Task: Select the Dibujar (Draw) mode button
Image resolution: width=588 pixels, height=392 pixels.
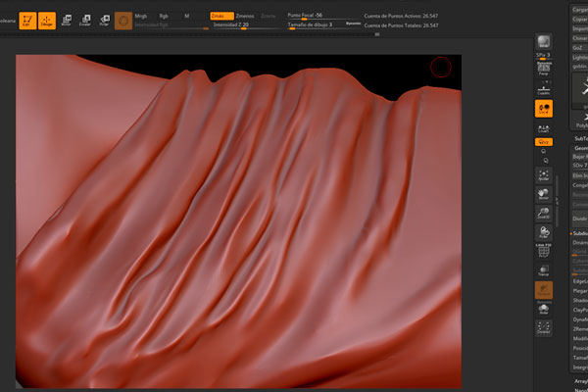Action: click(x=46, y=19)
